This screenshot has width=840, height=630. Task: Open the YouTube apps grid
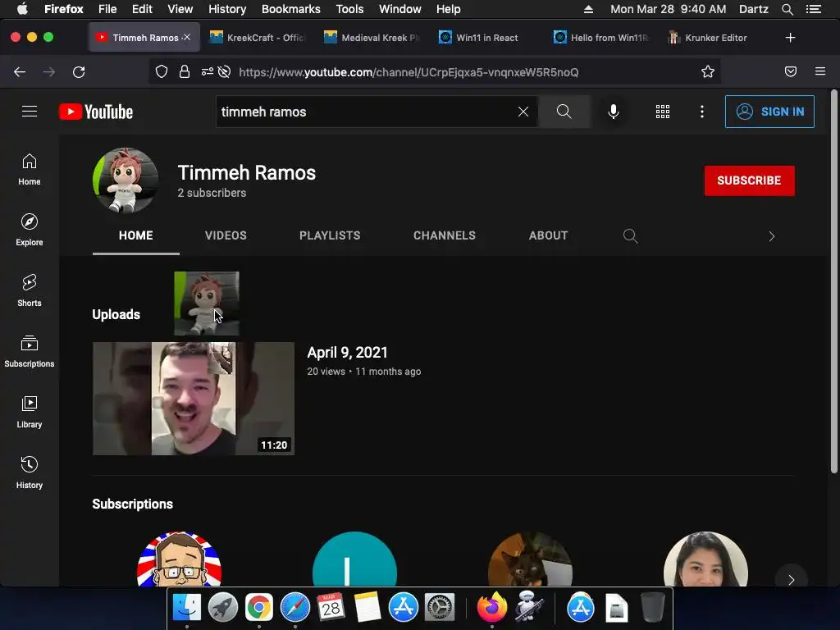tap(663, 112)
